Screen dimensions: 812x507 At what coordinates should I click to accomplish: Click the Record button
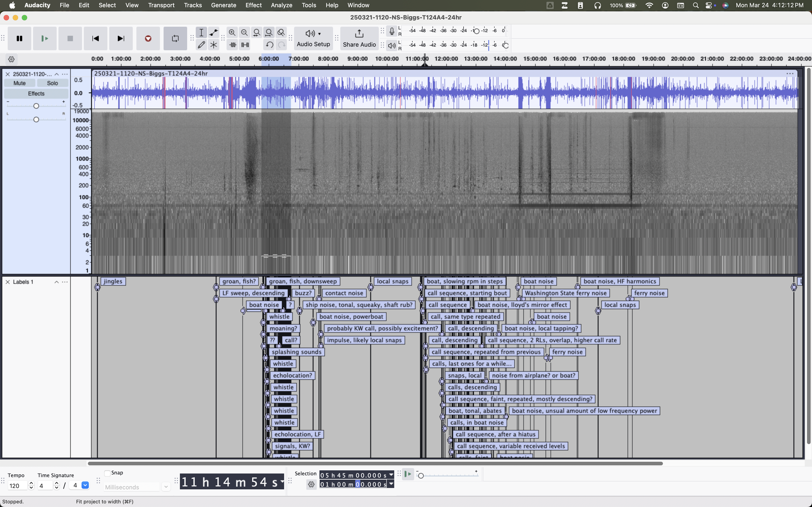click(148, 38)
